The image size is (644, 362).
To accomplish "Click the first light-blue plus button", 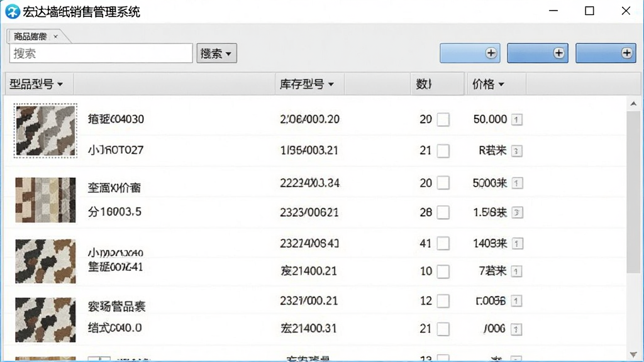I will coord(470,53).
